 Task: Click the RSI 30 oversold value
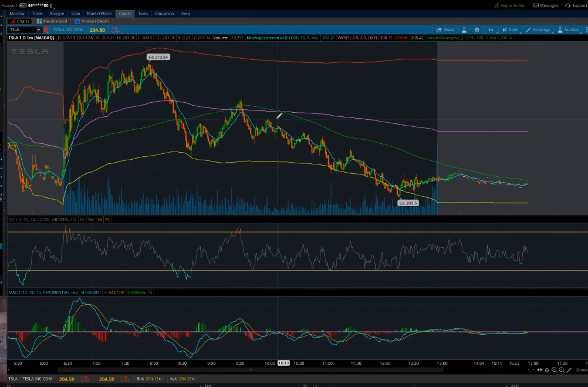pos(100,219)
